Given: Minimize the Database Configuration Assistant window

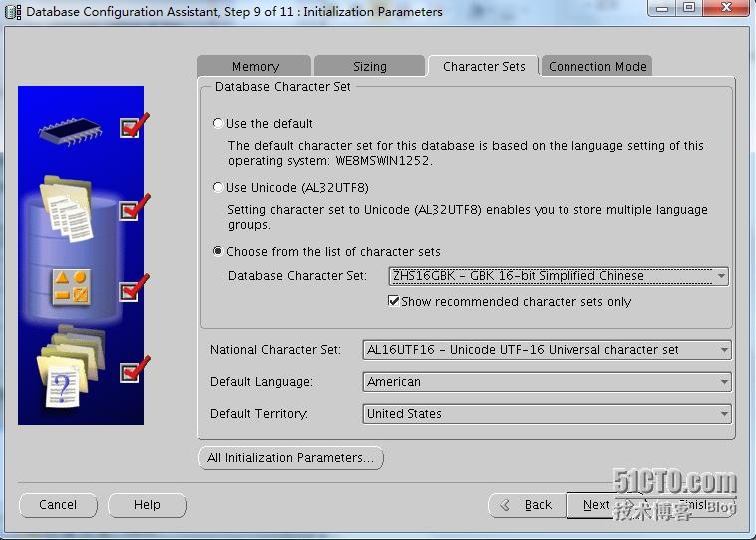Looking at the screenshot, I should coord(662,8).
